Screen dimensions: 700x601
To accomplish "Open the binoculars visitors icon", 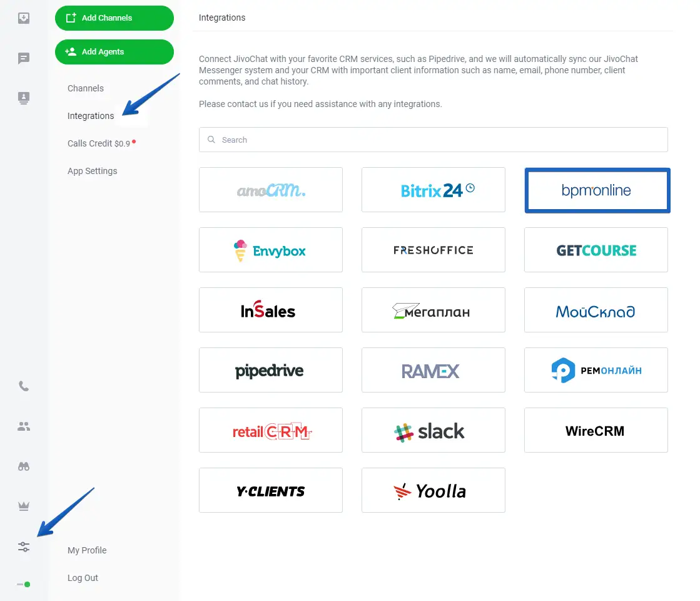I will pyautogui.click(x=24, y=466).
